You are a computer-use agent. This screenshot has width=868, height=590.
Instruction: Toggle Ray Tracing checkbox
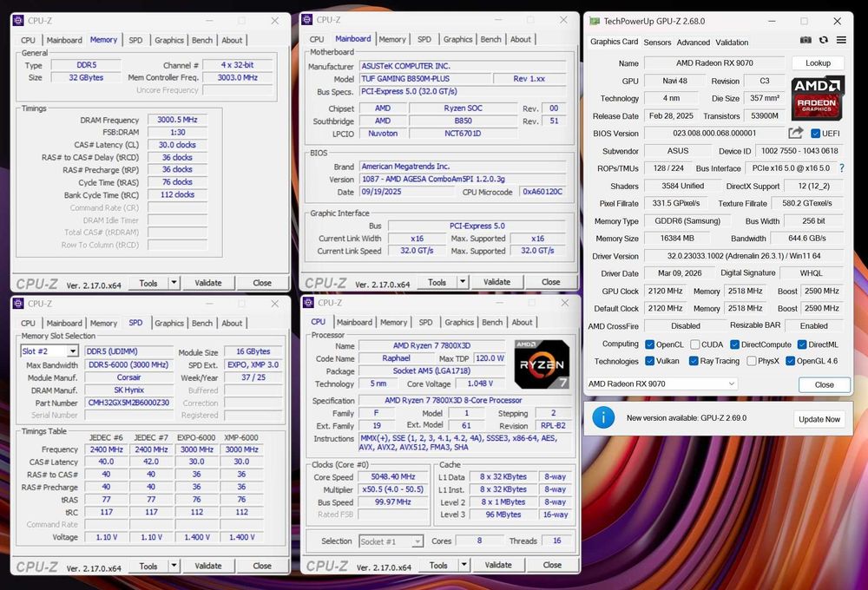694,361
